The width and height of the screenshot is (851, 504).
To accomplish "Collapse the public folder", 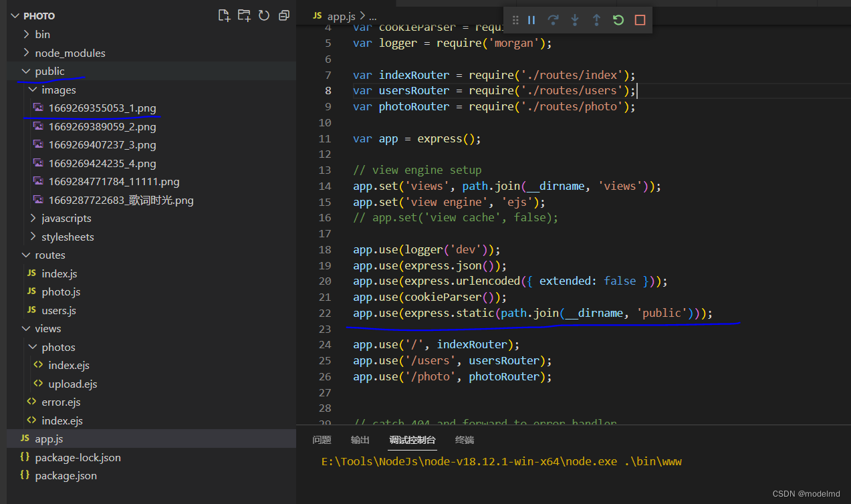I will 26,71.
